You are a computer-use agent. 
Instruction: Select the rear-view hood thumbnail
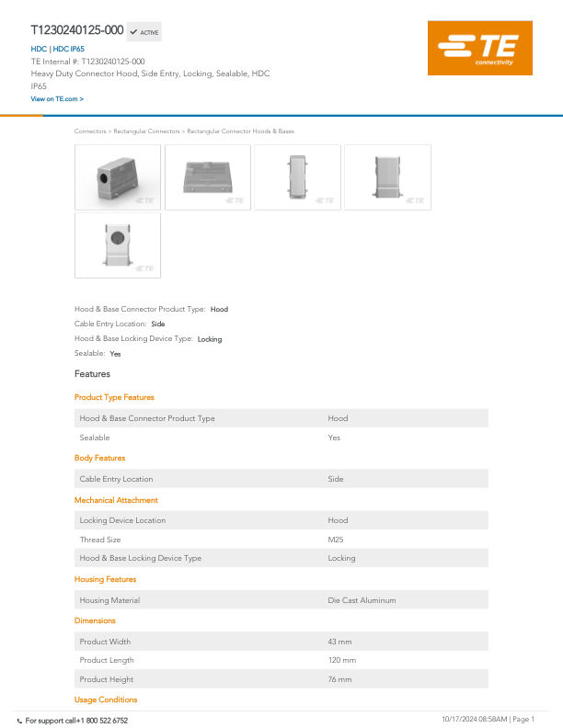coord(387,177)
